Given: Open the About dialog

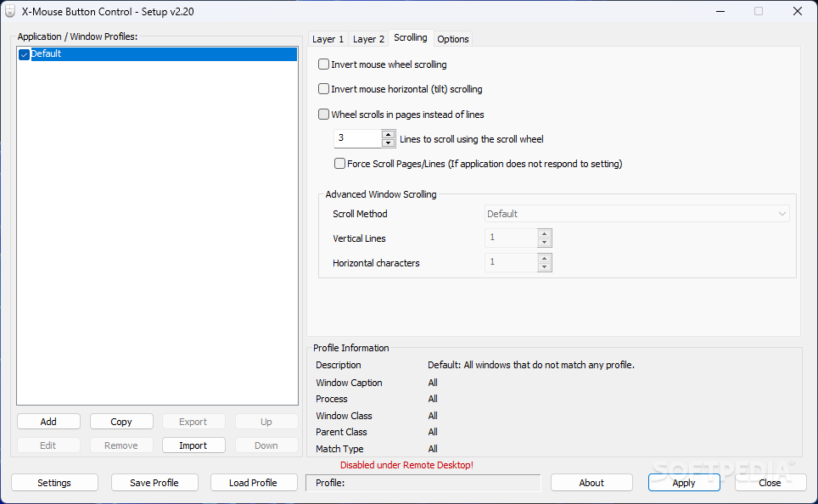Looking at the screenshot, I should point(591,483).
